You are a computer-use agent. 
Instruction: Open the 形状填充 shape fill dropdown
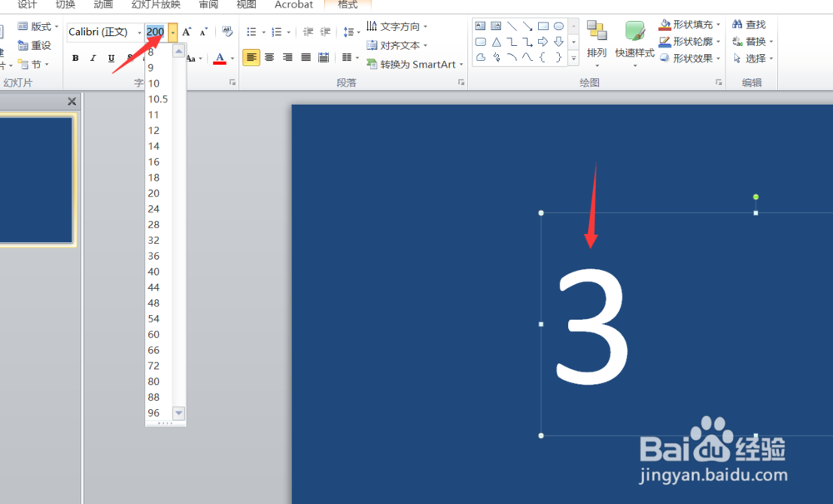[689, 24]
